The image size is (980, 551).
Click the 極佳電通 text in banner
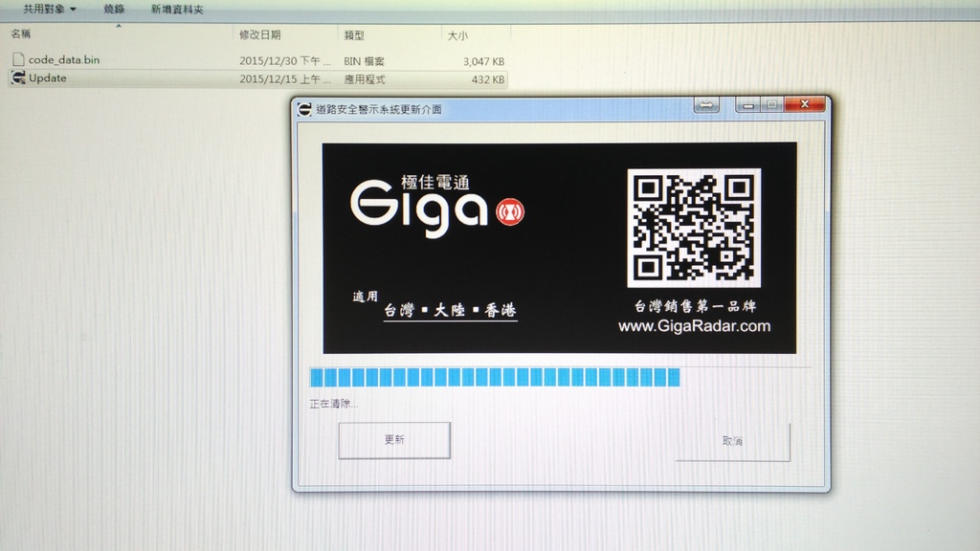pos(435,183)
